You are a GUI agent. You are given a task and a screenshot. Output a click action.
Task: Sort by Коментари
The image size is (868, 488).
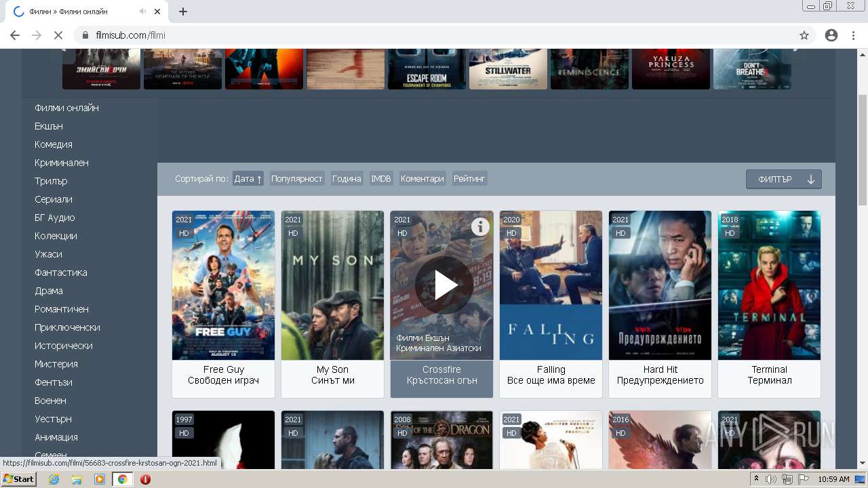click(422, 179)
